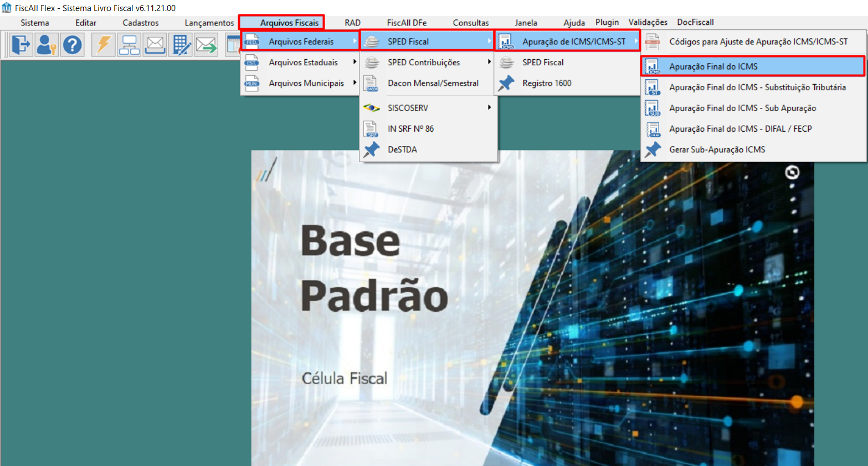Choose the DeSTDA menu entry
The image size is (868, 466).
coord(427,149)
